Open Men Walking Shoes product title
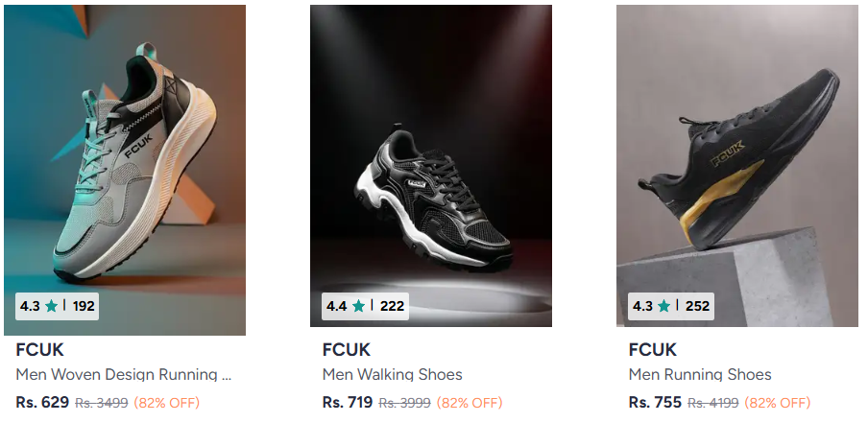Screen dimensions: 868x422 393,374
